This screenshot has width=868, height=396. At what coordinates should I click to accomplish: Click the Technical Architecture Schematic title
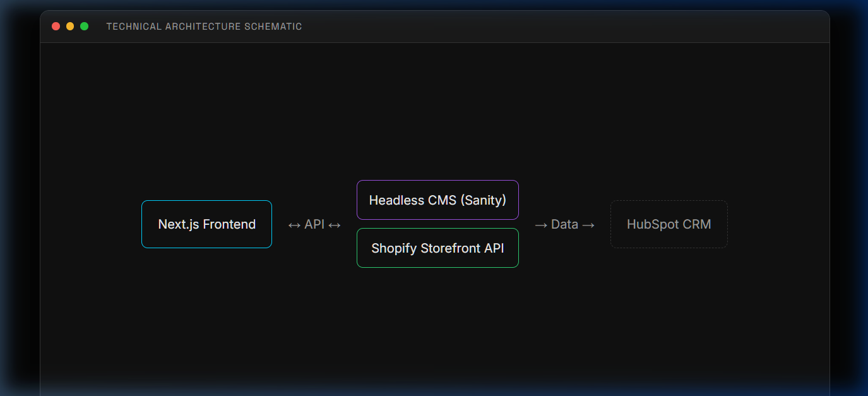(204, 27)
